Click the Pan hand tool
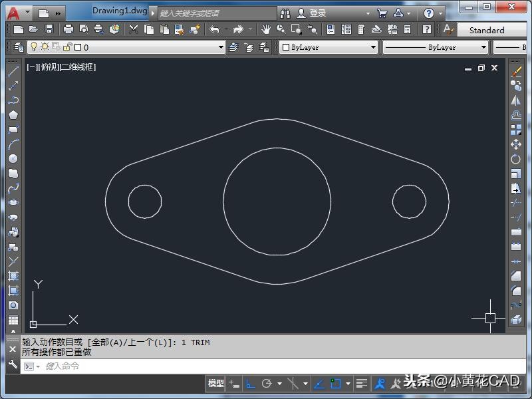 [266, 29]
